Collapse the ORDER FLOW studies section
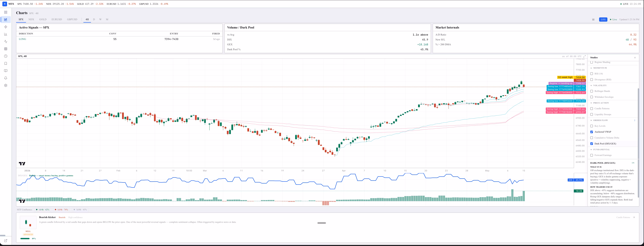The image size is (644, 246). (x=599, y=120)
